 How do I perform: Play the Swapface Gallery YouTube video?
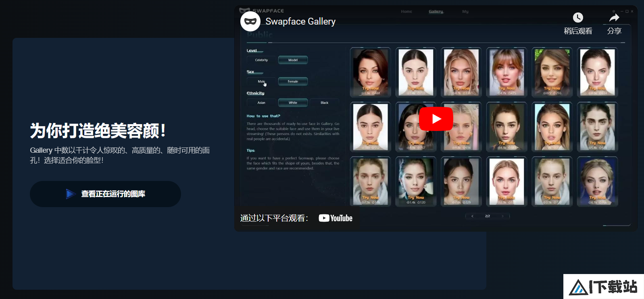(436, 119)
